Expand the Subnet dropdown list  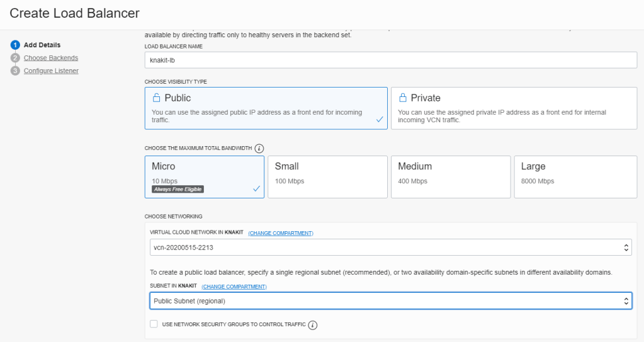390,301
